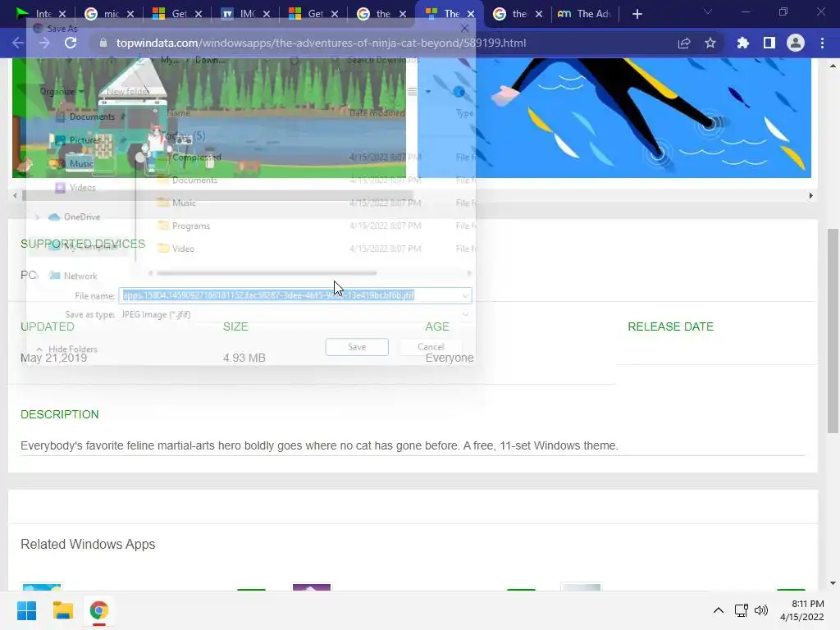Viewport: 840px width, 630px height.
Task: Select the Programs folder in the file list
Action: point(190,226)
